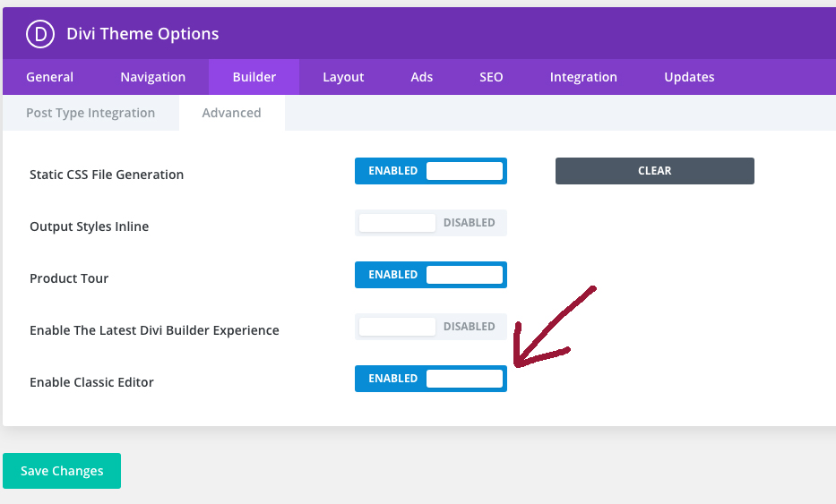Enable The Latest Divi Builder Experience toggle

point(431,327)
